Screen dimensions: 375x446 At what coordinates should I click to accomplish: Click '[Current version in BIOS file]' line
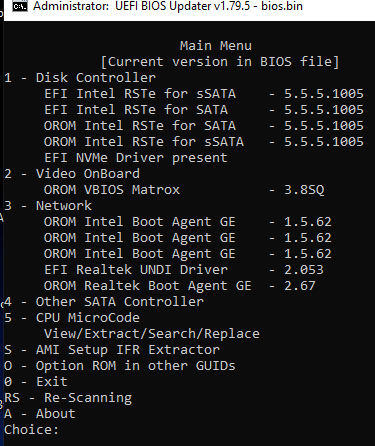point(220,62)
